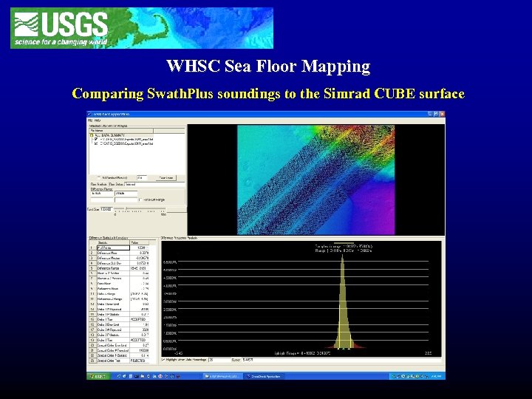Enable the Force Diff Range checkbox
Screen dimensions: 532x399
(x=140, y=199)
